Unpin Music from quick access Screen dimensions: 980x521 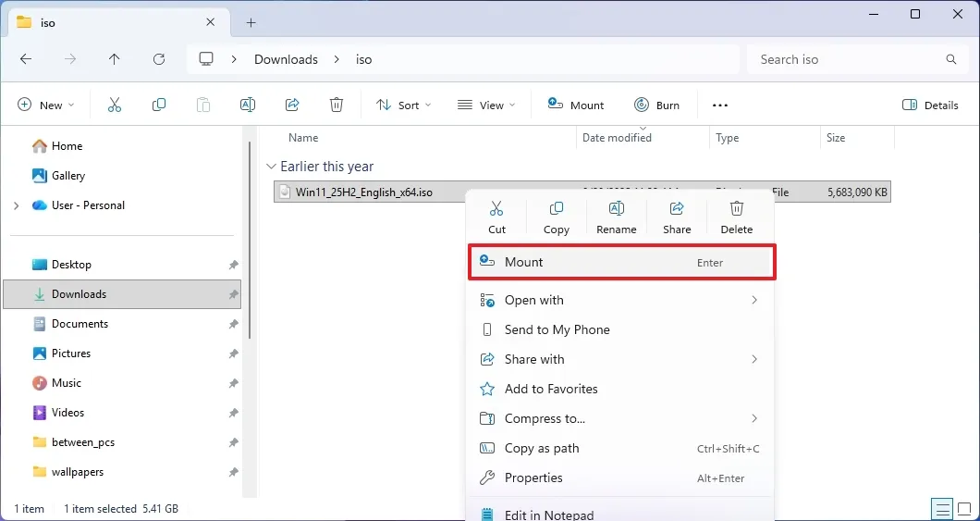[x=233, y=383]
